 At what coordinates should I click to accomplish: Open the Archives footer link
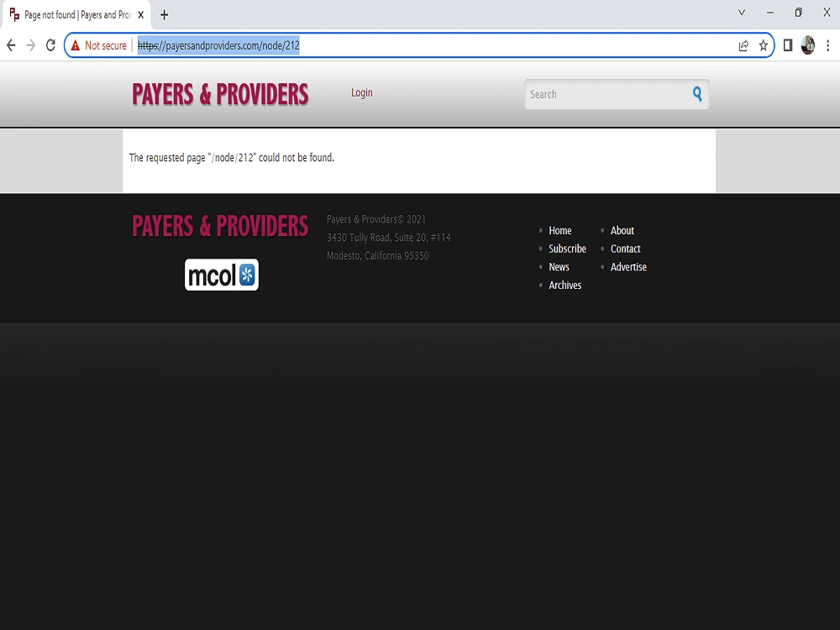pyautogui.click(x=564, y=285)
